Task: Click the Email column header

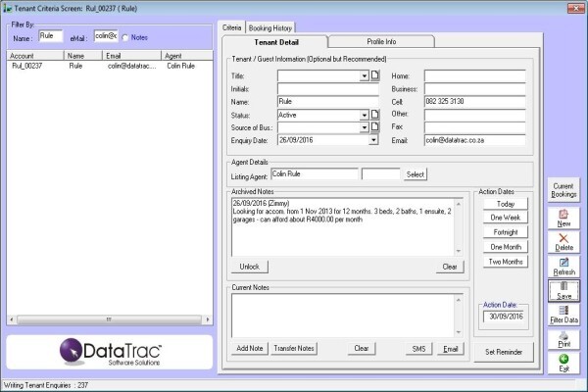Action: tap(131, 56)
